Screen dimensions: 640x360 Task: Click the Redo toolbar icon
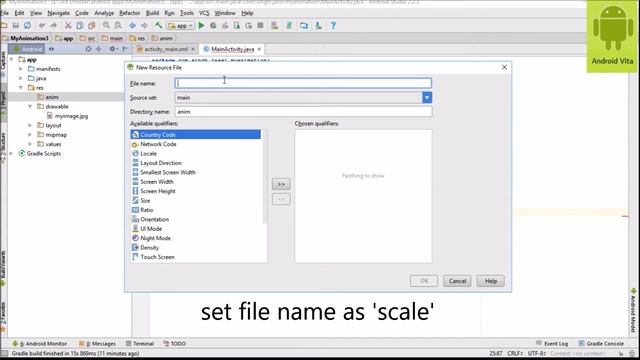(x=53, y=26)
